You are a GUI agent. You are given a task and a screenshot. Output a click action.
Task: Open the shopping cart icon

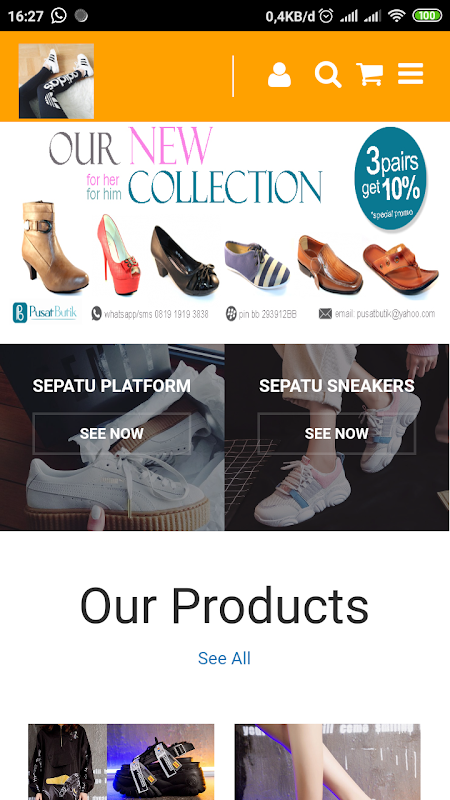click(x=369, y=74)
